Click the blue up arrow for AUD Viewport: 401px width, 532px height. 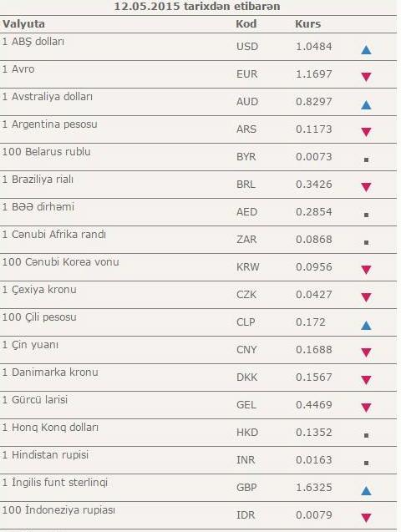(366, 105)
